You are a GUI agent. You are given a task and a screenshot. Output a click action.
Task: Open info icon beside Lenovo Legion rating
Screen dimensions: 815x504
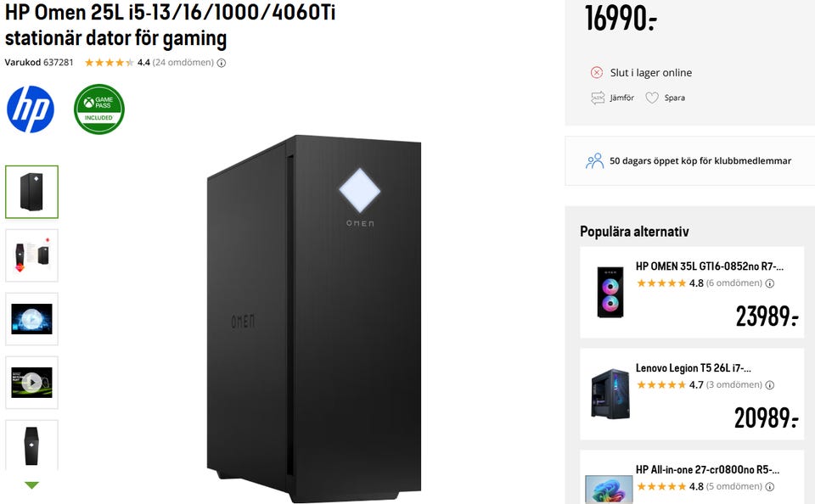tap(770, 385)
